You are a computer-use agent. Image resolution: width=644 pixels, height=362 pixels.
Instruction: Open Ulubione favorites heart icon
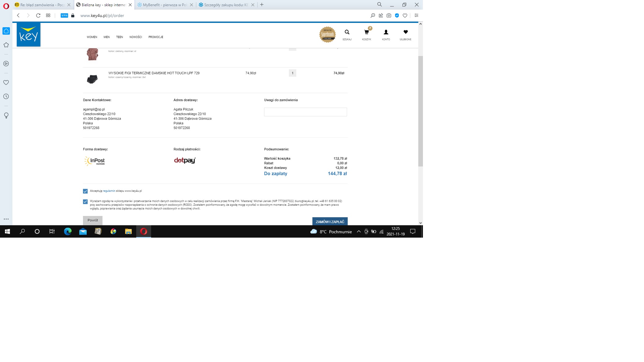tap(405, 32)
